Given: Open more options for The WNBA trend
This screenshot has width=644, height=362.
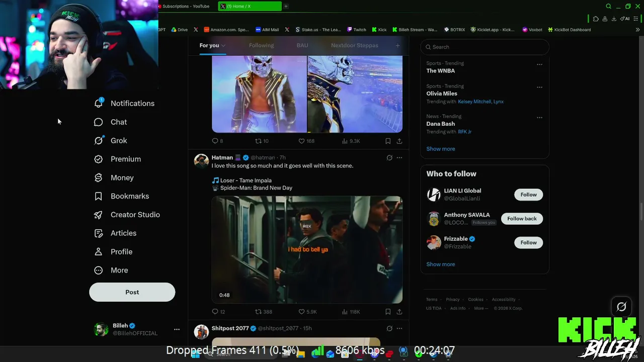Looking at the screenshot, I should pyautogui.click(x=539, y=64).
